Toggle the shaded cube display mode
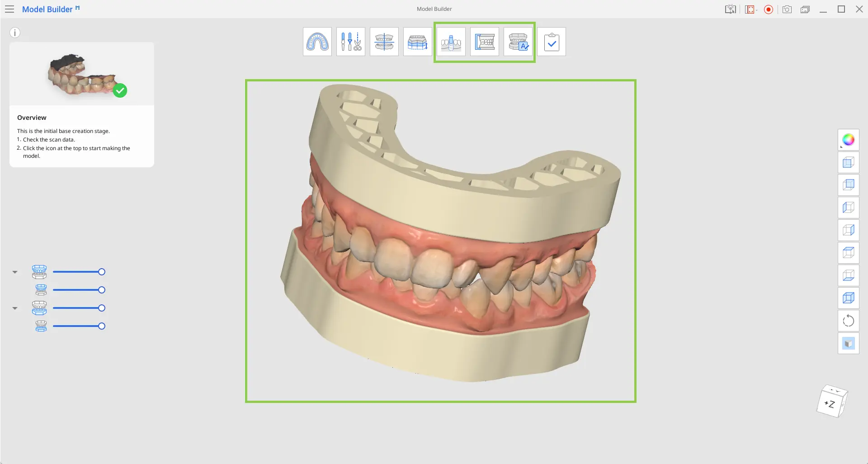Viewport: 868px width, 464px height. point(849,343)
